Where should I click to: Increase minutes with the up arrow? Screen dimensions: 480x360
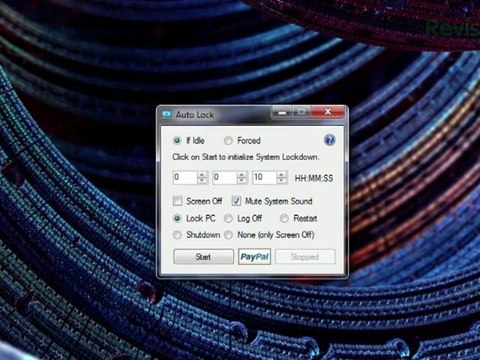242,174
